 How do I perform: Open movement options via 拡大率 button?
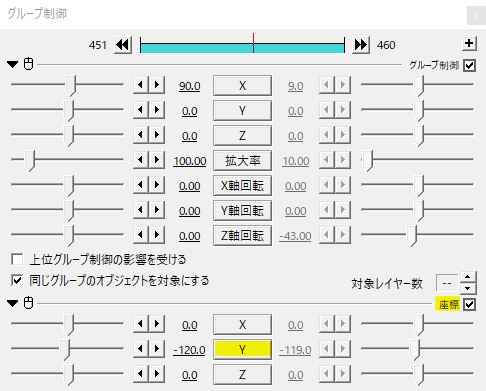tap(242, 161)
